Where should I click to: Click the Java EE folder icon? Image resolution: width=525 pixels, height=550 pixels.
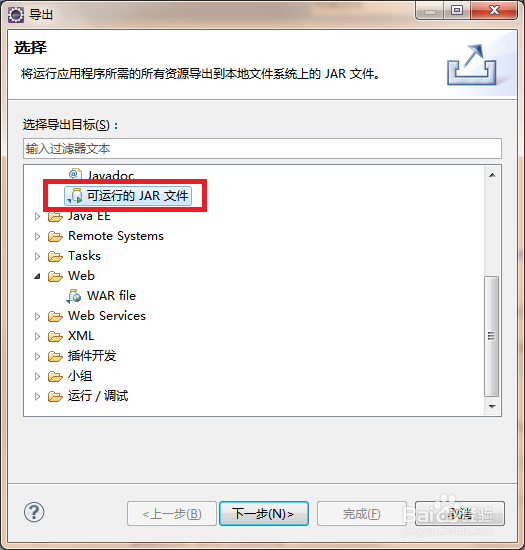[55, 216]
